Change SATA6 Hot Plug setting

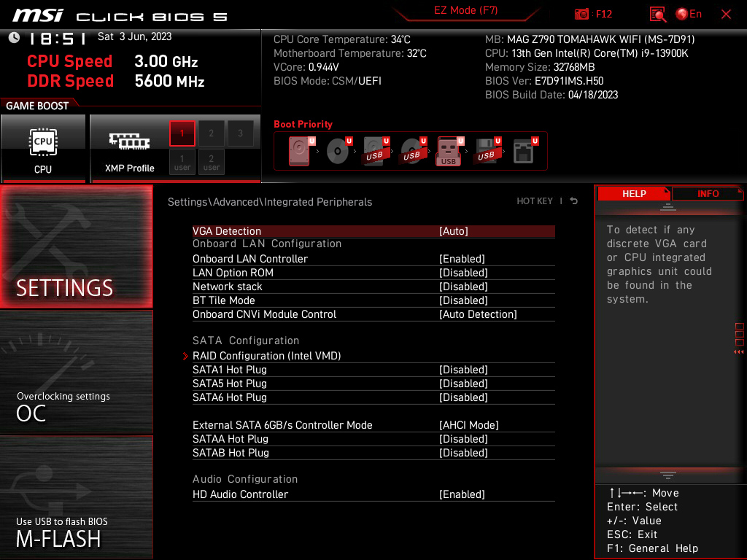(373, 397)
